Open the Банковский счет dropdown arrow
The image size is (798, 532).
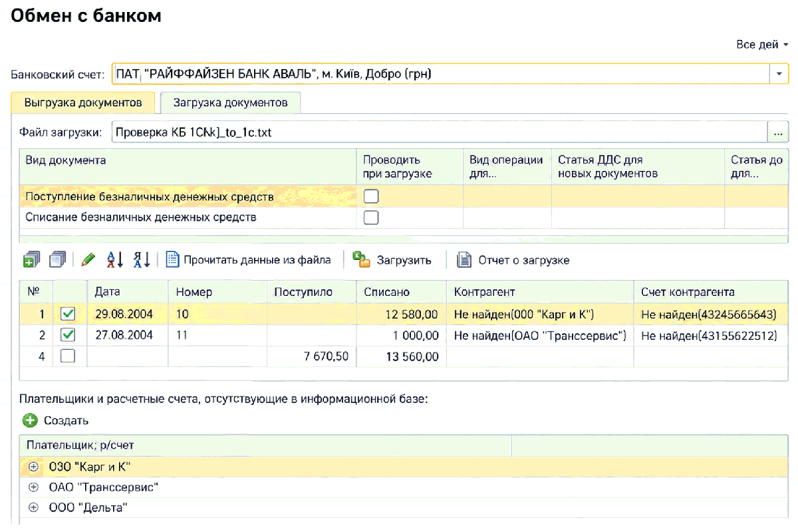click(779, 74)
